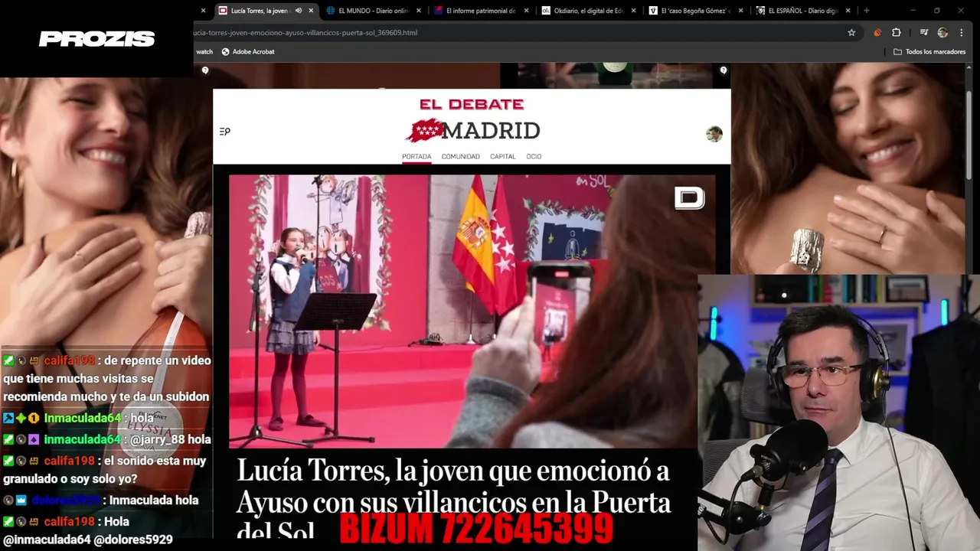Open El Debate hamburger search menu
This screenshot has height=551, width=980.
(225, 132)
